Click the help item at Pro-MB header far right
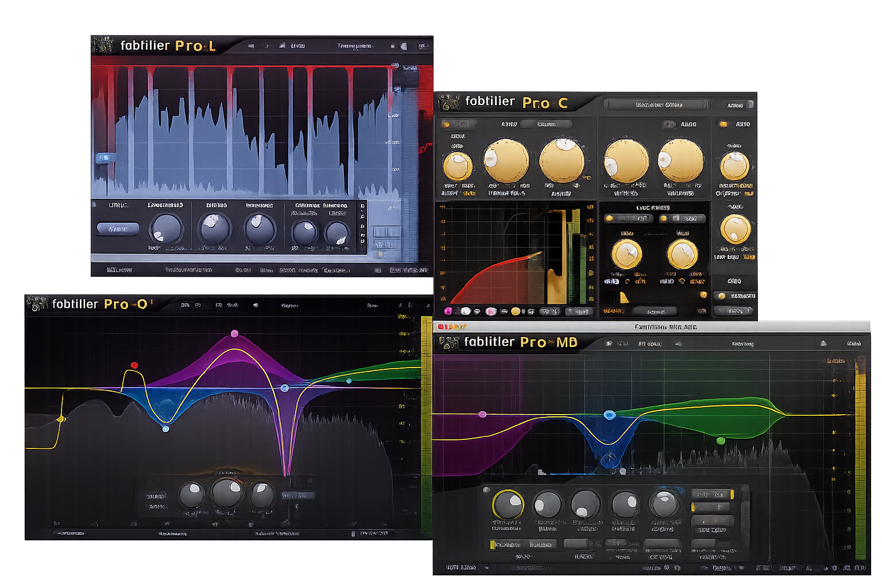This screenshot has height=588, width=882. 854,343
